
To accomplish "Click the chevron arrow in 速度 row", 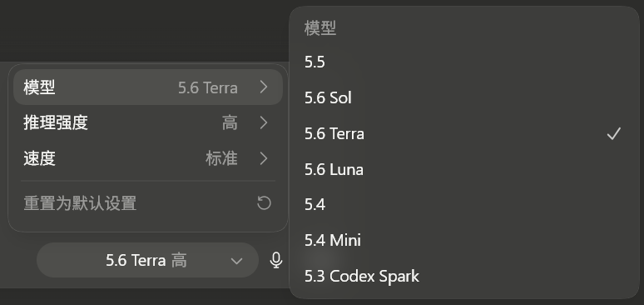I will (264, 158).
